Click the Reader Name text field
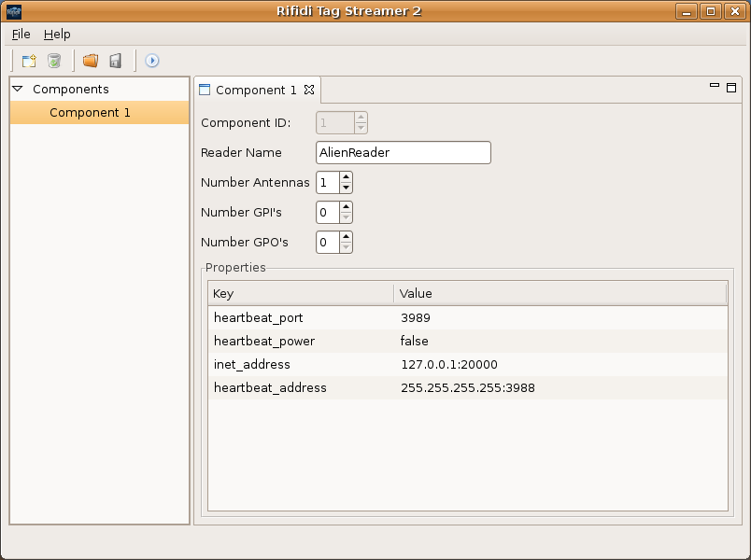 tap(403, 153)
